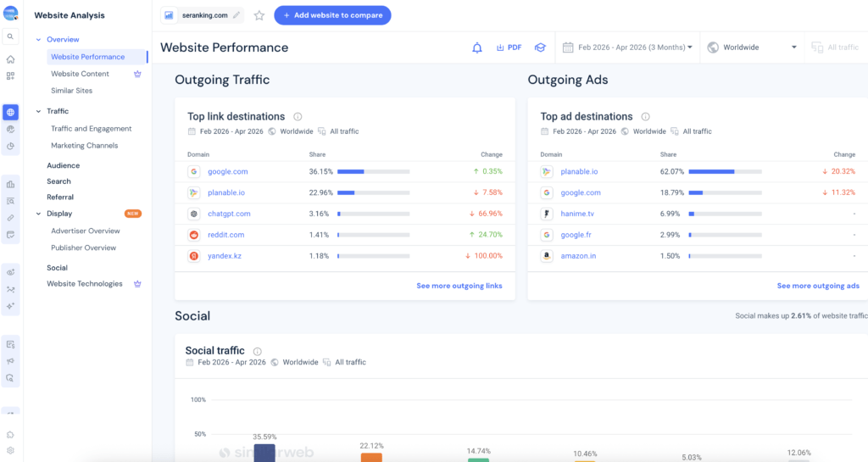The width and height of the screenshot is (868, 462).
Task: Collapse the Display section chevron
Action: (x=38, y=214)
